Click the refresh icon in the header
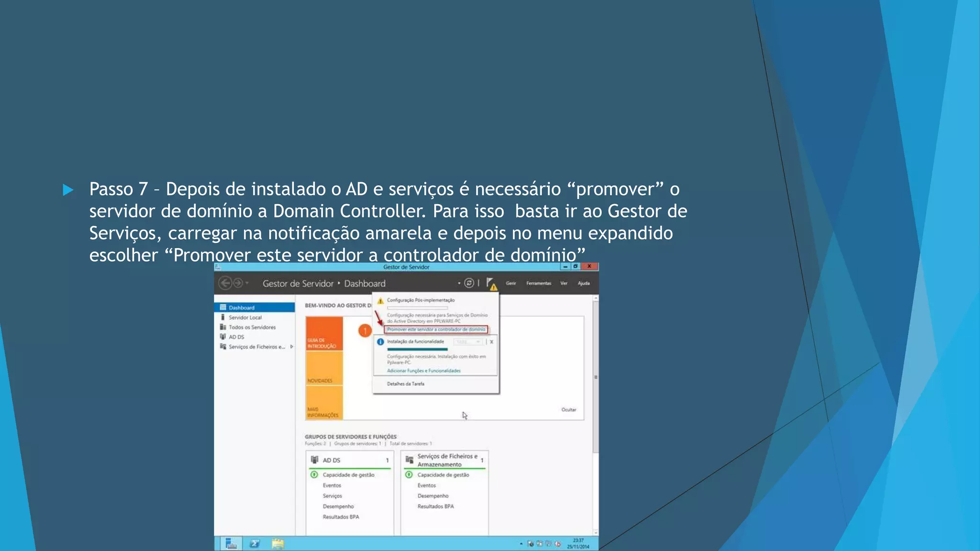This screenshot has width=980, height=551. (469, 283)
